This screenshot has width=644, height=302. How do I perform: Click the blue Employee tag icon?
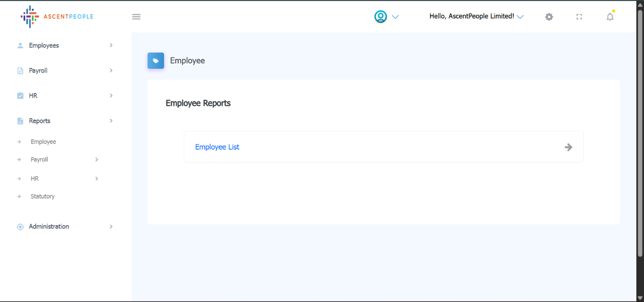tap(156, 61)
